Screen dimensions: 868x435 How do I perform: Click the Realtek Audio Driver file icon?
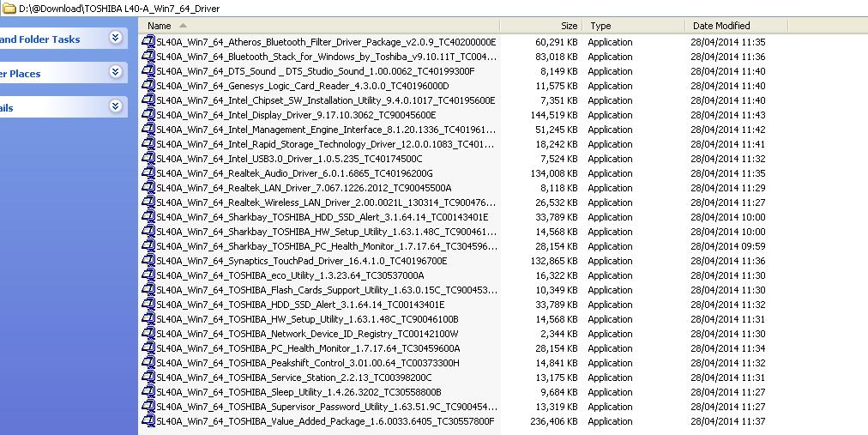(x=148, y=172)
